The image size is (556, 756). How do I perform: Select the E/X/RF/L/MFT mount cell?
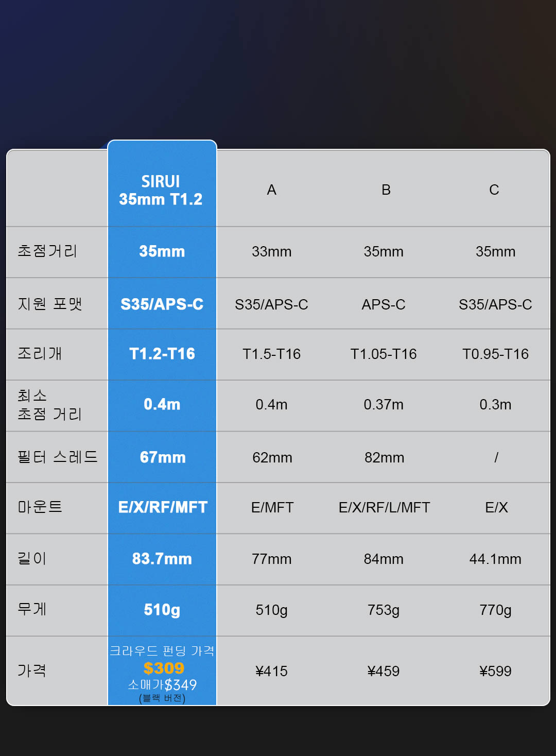384,508
